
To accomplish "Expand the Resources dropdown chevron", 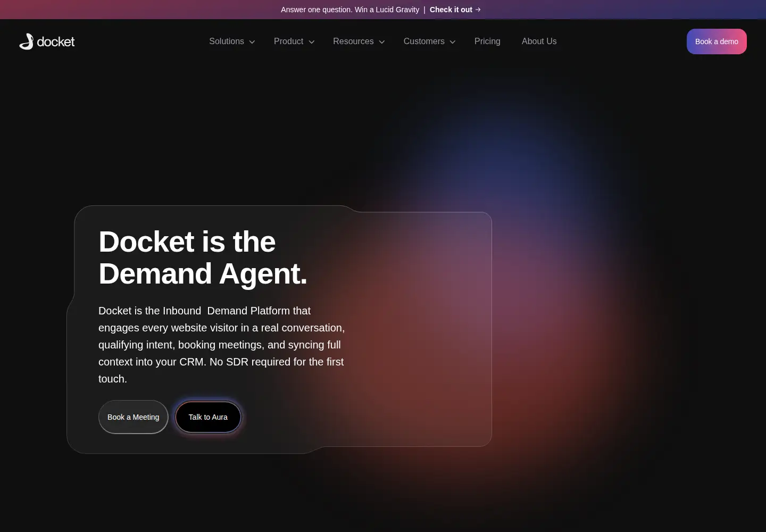I will (x=381, y=42).
